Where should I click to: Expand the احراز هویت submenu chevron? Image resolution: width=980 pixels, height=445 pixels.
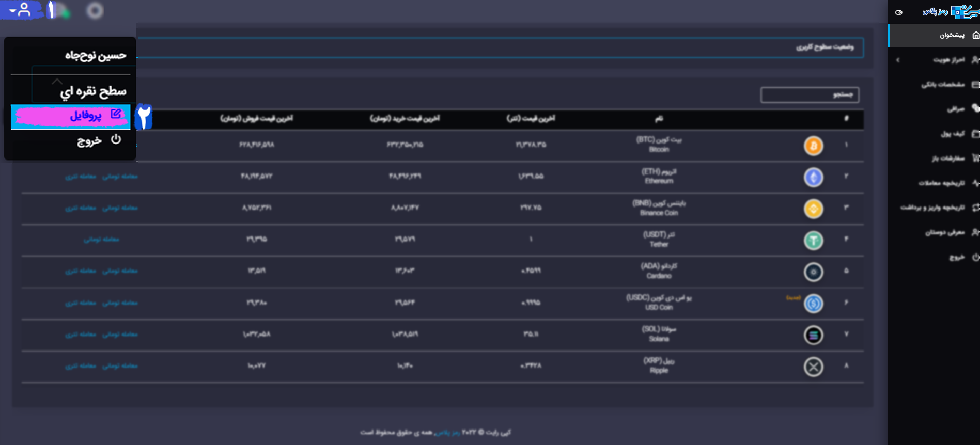pos(898,60)
